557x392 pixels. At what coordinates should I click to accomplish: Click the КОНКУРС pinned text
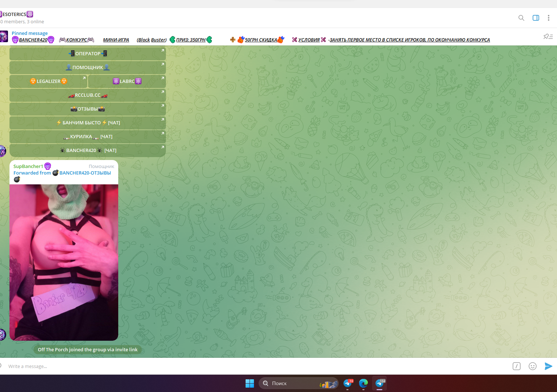point(76,40)
